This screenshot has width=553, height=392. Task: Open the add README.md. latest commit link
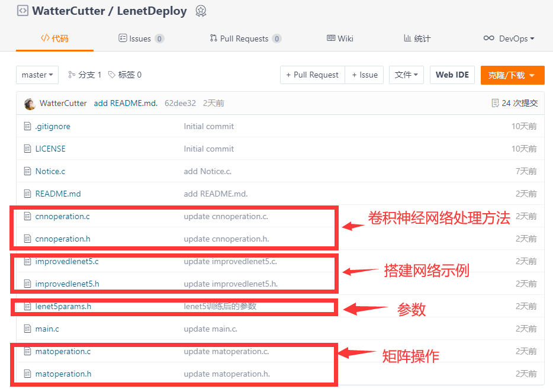(x=126, y=103)
